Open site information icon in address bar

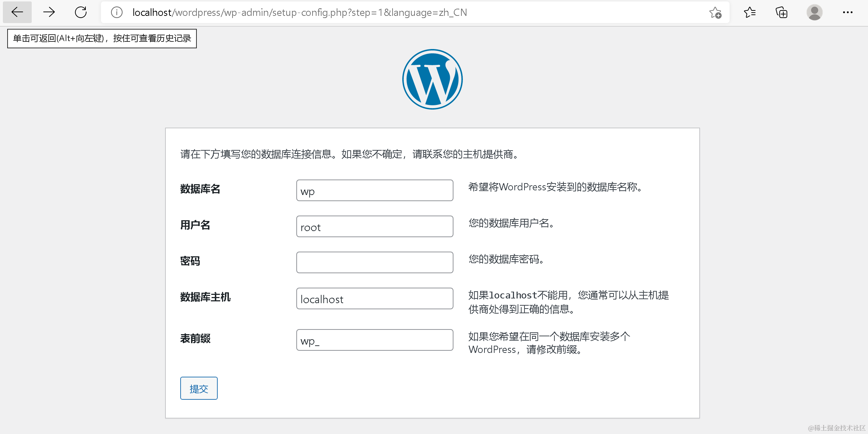point(116,12)
